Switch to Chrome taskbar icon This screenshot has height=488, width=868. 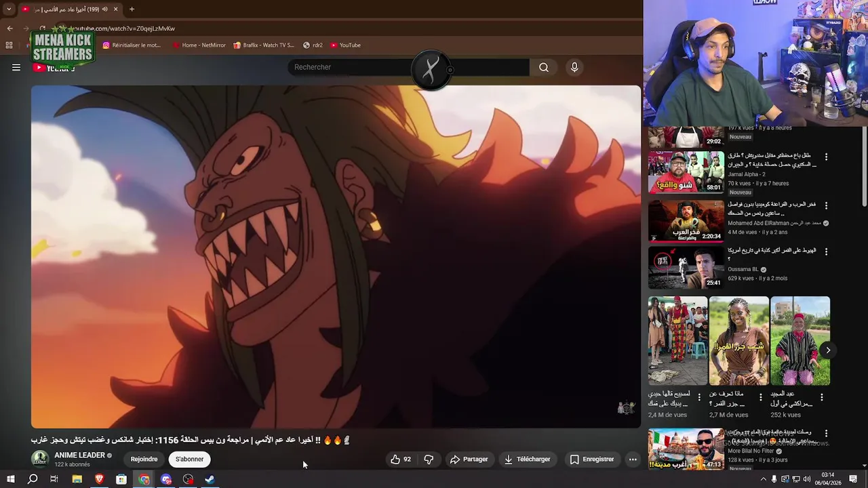tap(144, 479)
